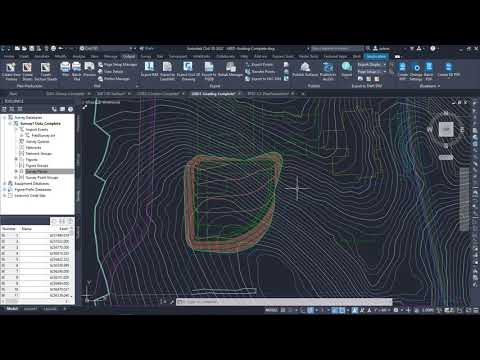Click Export to HEC RAS button
Screen dimensions: 480x360
[263, 79]
